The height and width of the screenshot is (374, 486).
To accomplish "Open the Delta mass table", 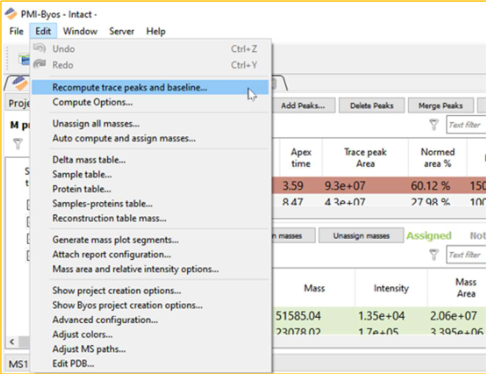I will [150, 160].
